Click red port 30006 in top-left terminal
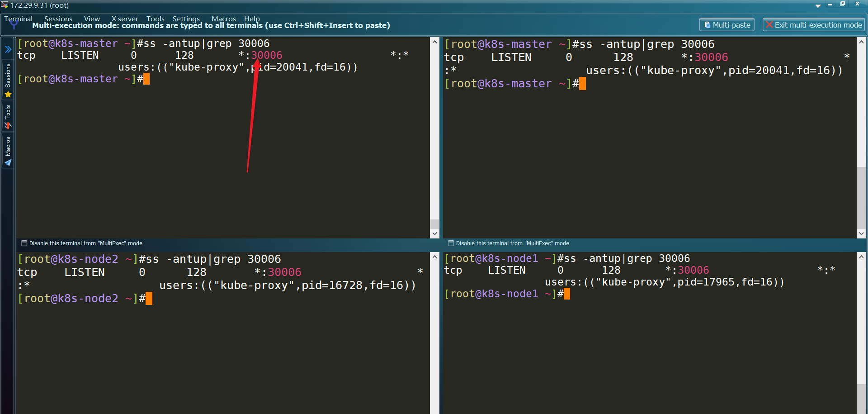Image resolution: width=868 pixels, height=414 pixels. point(267,55)
